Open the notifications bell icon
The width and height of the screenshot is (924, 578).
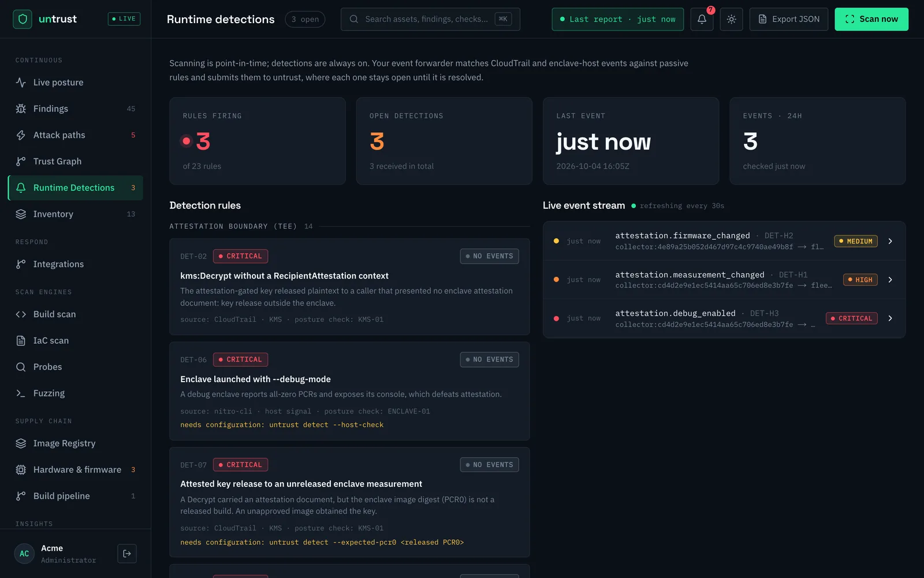(x=702, y=19)
